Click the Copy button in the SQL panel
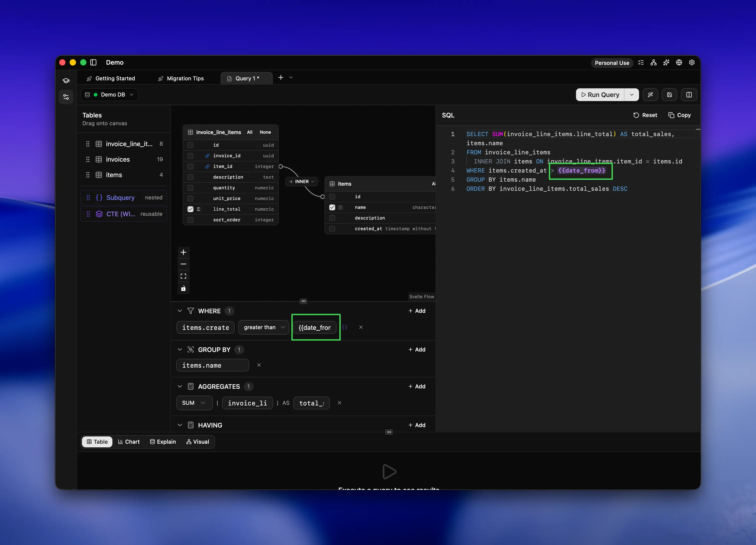 point(680,115)
